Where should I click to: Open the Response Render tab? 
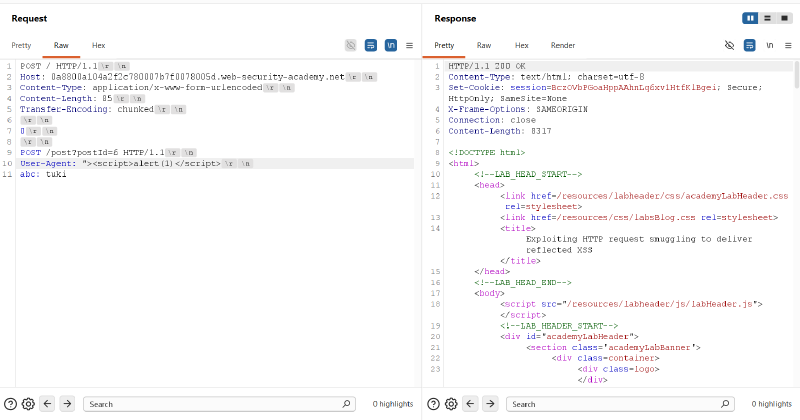(563, 45)
